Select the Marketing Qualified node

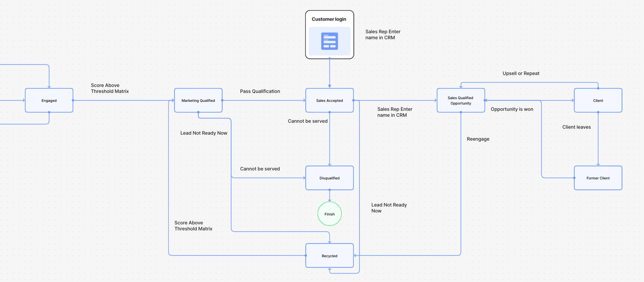198,100
